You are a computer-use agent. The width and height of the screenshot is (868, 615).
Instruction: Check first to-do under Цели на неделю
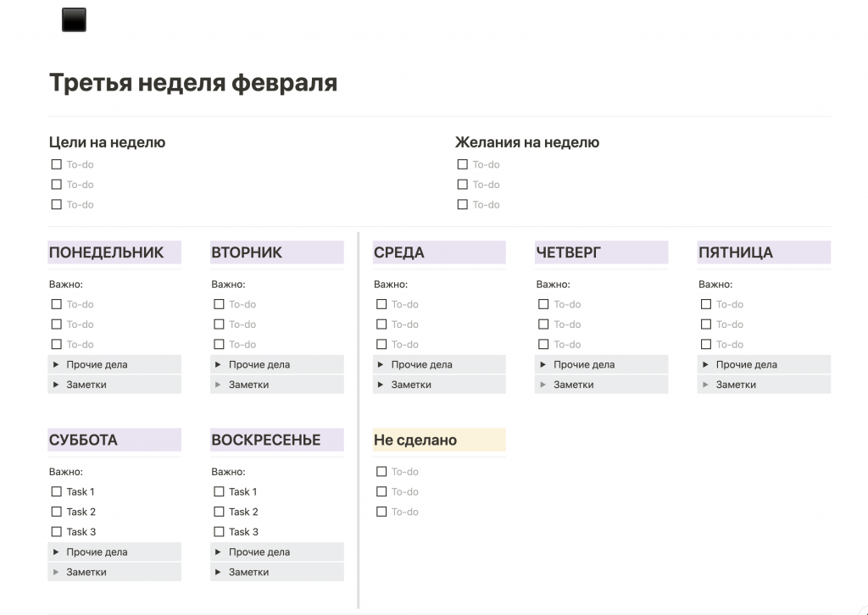57,164
